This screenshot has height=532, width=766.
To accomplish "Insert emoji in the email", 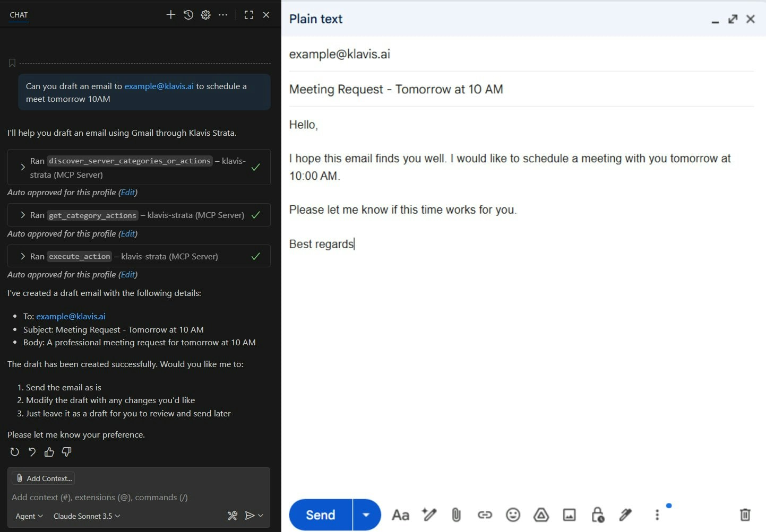I will point(513,514).
